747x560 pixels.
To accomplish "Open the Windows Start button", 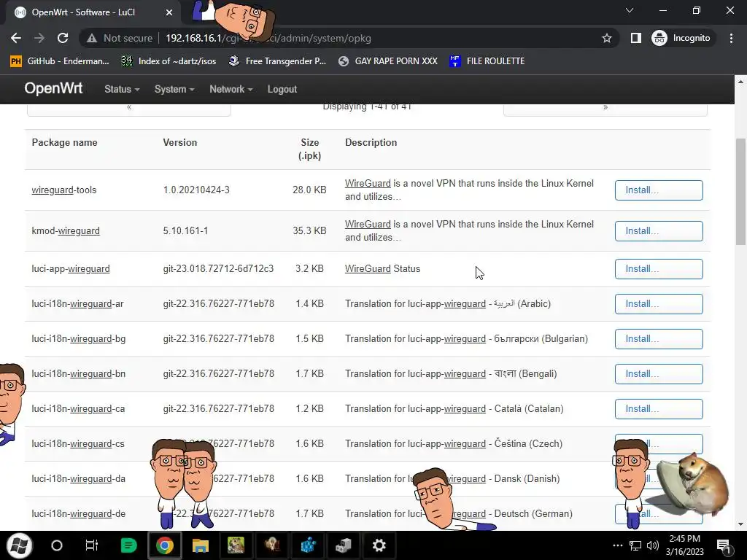I will click(20, 545).
